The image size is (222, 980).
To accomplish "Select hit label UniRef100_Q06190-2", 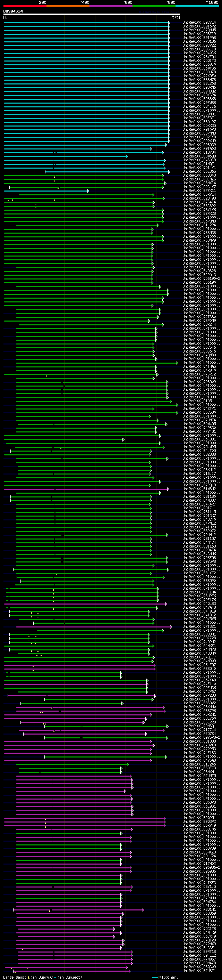I will click(x=201, y=279).
